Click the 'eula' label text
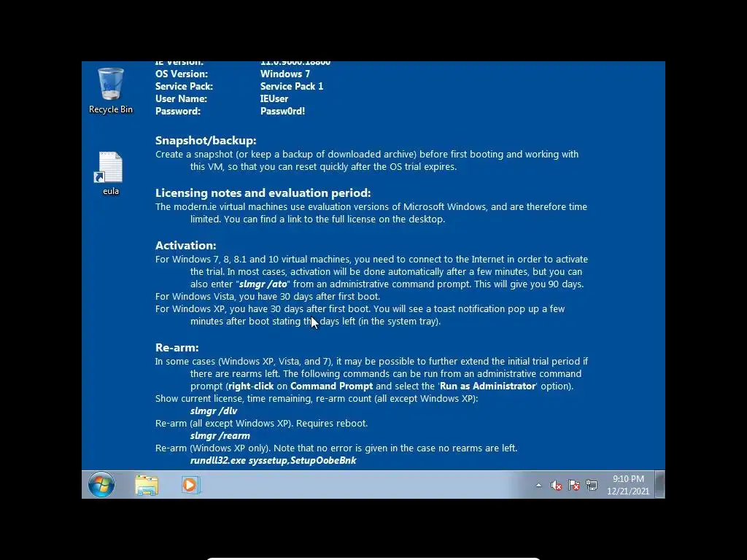Screen dimensions: 747x560 click(x=111, y=191)
